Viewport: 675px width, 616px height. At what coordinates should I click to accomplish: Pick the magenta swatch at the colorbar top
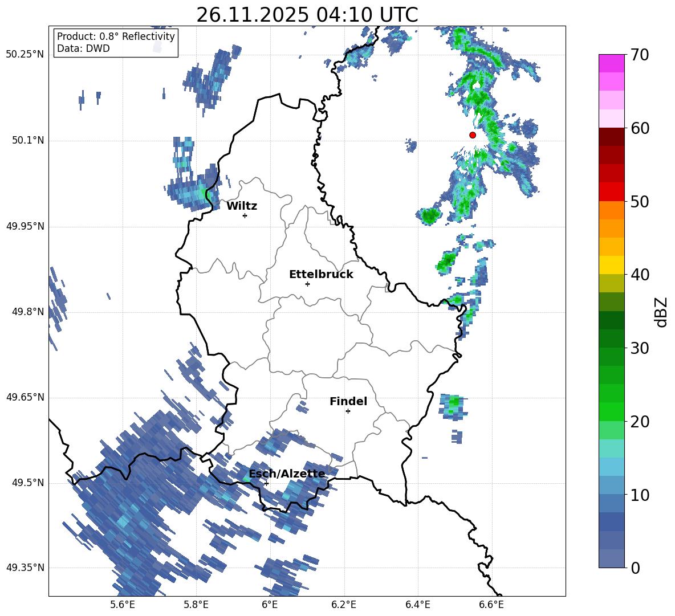pos(611,63)
